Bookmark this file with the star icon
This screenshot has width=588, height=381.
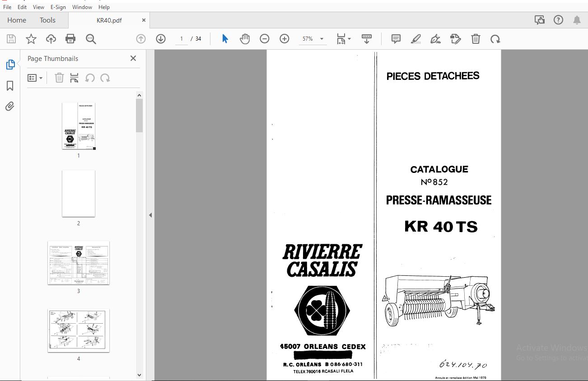pyautogui.click(x=31, y=39)
